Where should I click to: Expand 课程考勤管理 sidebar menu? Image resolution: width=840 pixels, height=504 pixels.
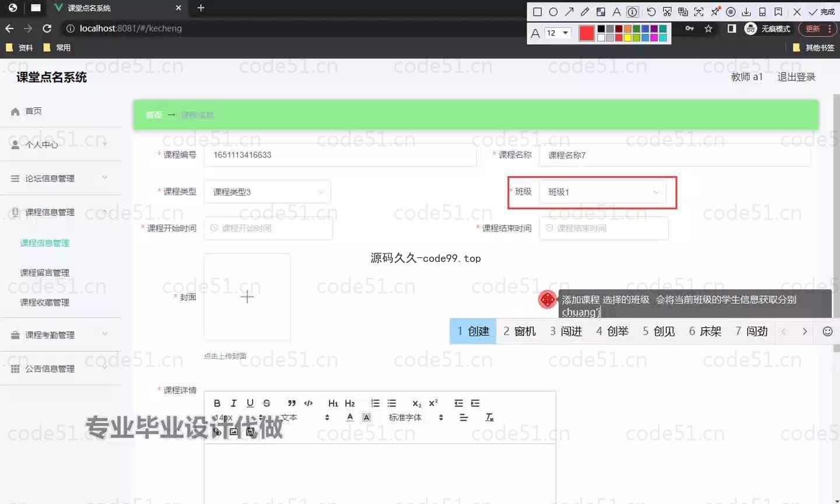[61, 335]
